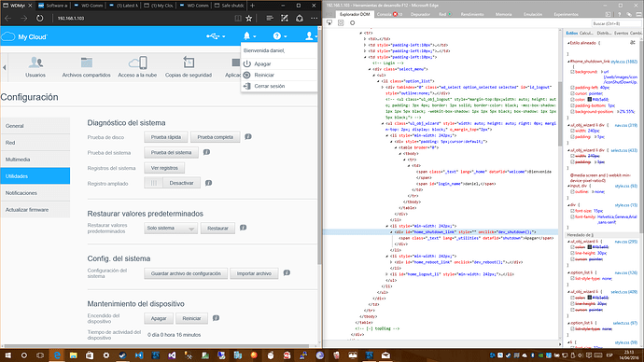
Task: Click the Ver registros button
Action: (164, 168)
